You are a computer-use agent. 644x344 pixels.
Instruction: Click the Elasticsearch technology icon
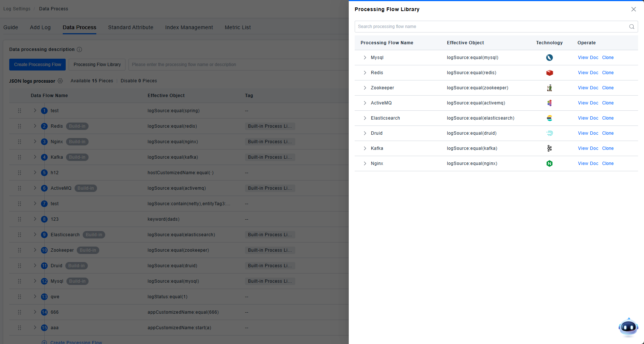549,118
